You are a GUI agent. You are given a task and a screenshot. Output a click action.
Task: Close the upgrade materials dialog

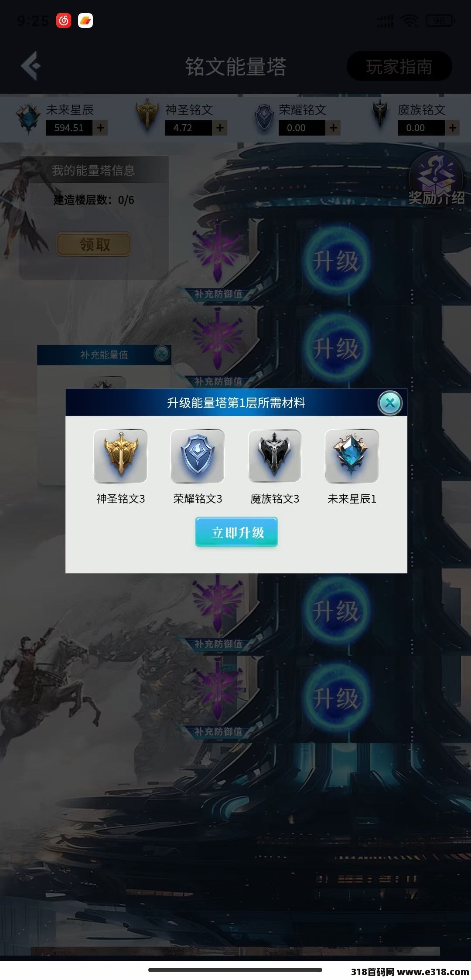[390, 403]
